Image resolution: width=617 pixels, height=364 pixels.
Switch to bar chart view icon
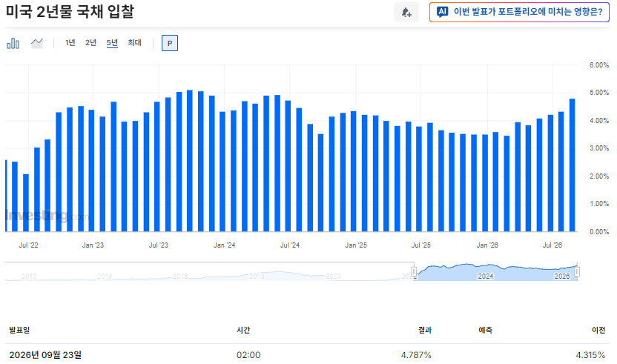[13, 43]
